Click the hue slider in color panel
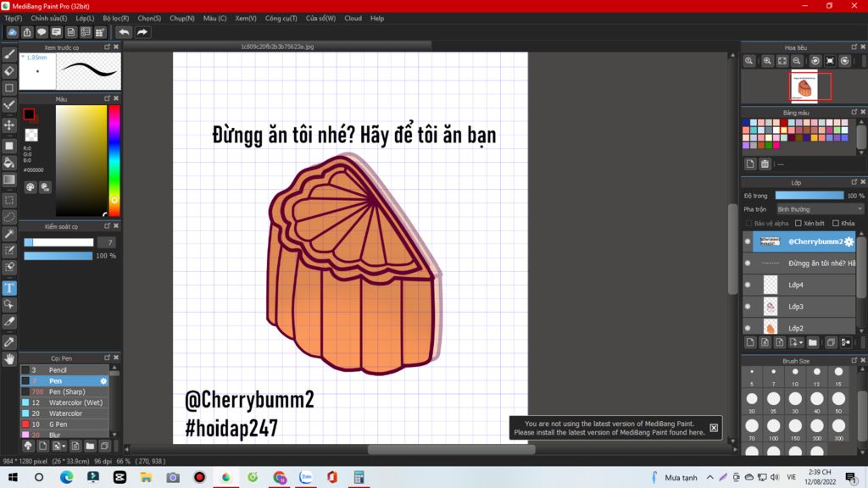 tap(114, 161)
